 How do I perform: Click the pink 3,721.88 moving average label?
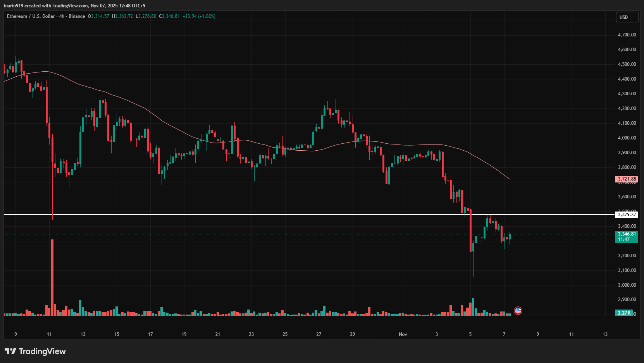pyautogui.click(x=627, y=179)
